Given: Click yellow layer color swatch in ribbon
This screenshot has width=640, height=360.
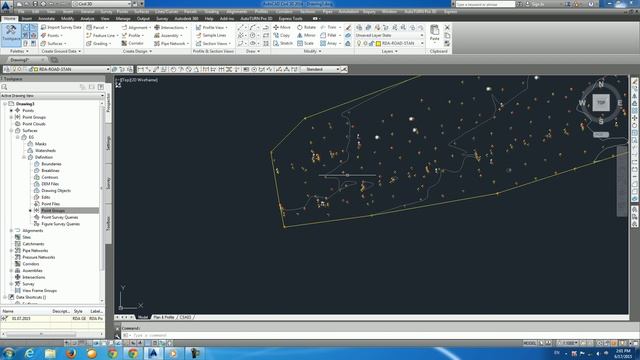Looking at the screenshot, I should [378, 43].
